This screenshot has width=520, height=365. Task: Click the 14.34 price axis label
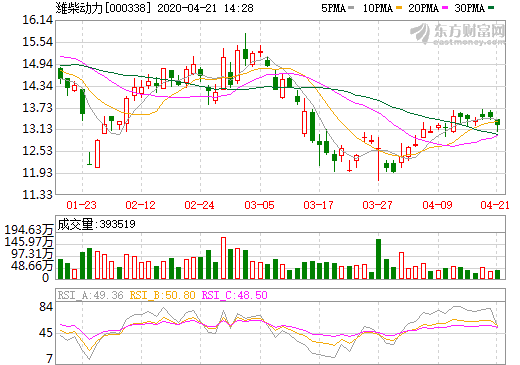tap(38, 86)
